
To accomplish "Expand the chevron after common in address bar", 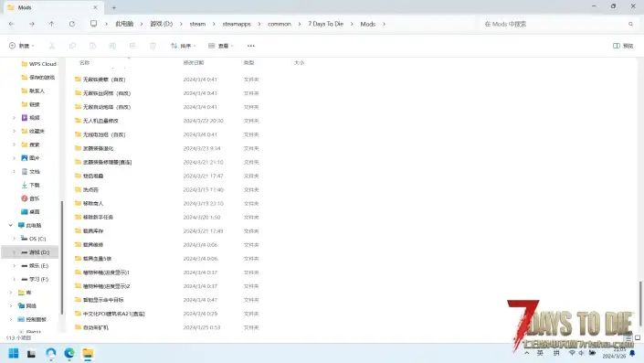I will click(x=300, y=24).
